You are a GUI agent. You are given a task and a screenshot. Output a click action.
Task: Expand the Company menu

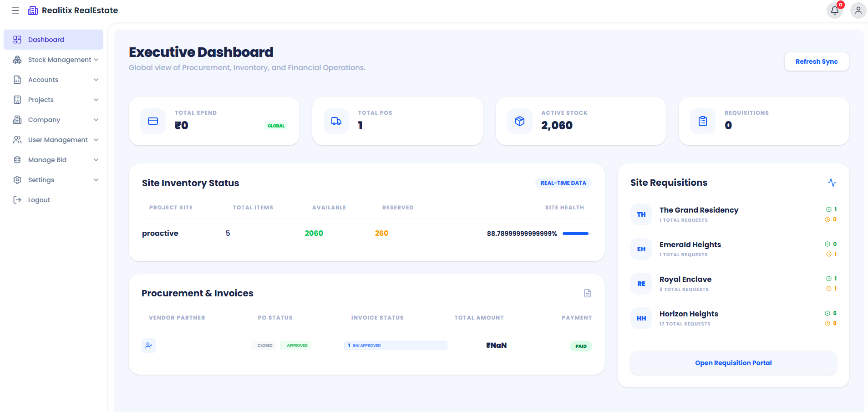tap(53, 120)
